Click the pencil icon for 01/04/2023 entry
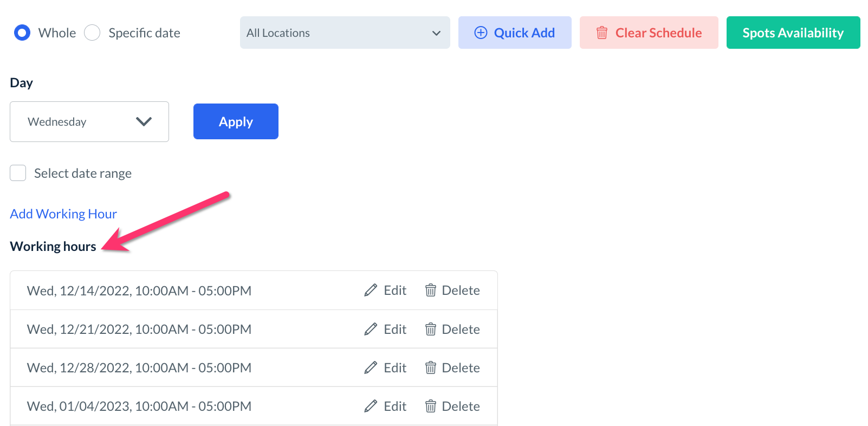Screen dimensions: 868x426 click(371, 406)
